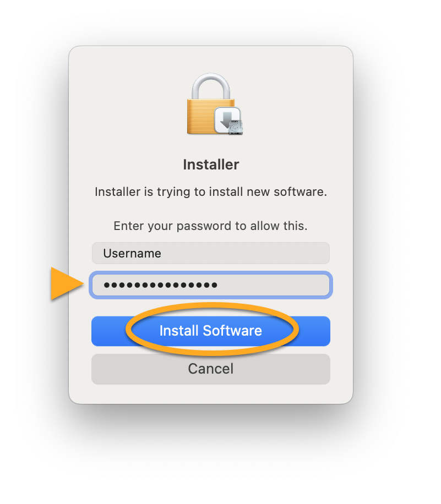The width and height of the screenshot is (441, 504).
Task: Click the word Username inside the field
Action: coord(132,254)
